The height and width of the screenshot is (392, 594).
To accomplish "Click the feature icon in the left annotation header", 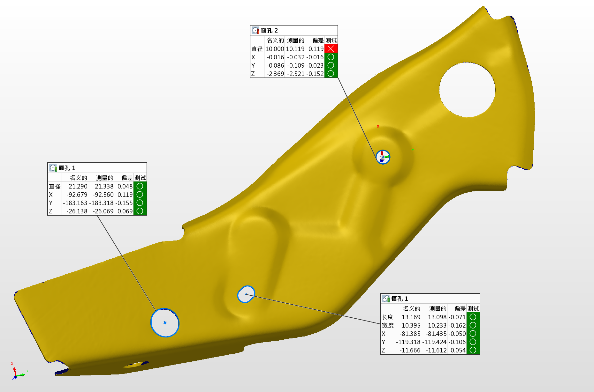I will click(x=53, y=168).
